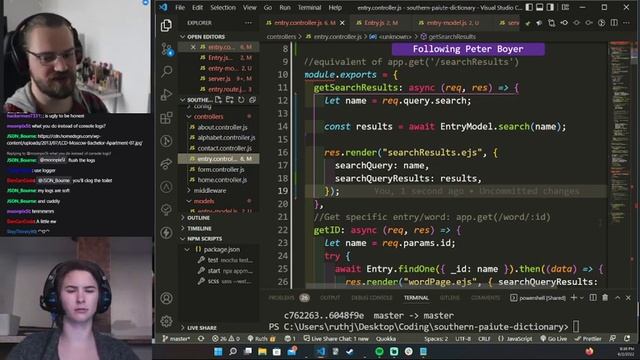Open Live Share Chat in status bar
The height and width of the screenshot is (360, 640).
(x=336, y=338)
